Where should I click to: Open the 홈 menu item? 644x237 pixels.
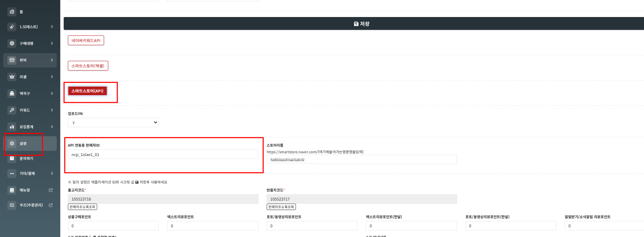point(30,12)
